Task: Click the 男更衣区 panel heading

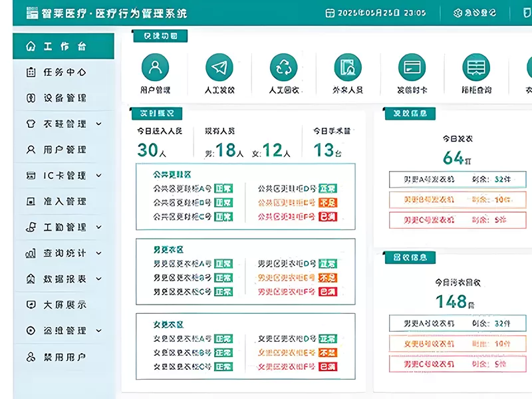Action: (x=168, y=250)
